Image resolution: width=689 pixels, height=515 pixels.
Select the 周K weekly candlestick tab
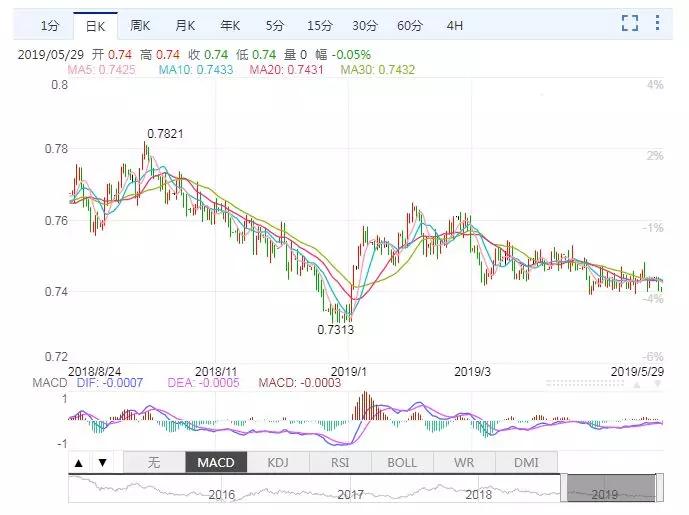141,25
